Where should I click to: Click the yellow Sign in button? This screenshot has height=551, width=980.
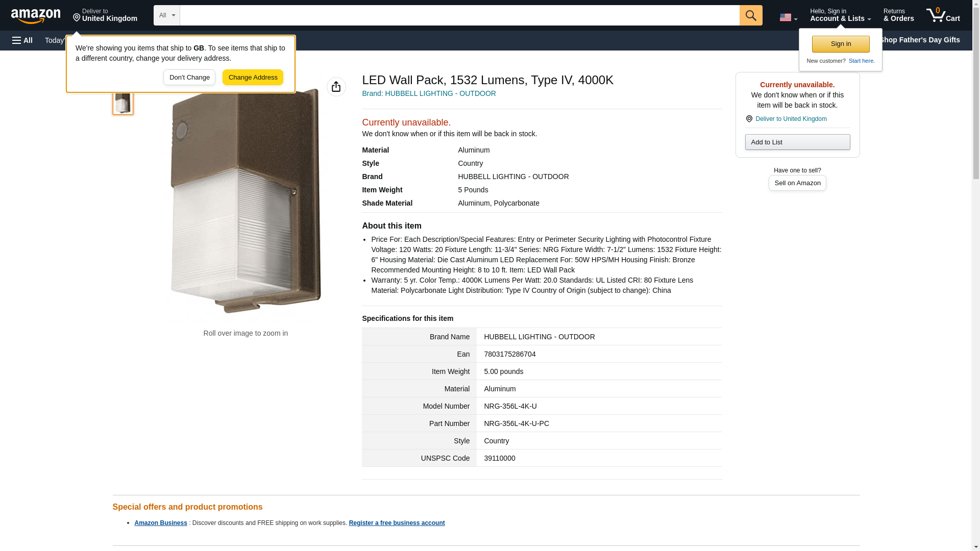click(841, 44)
